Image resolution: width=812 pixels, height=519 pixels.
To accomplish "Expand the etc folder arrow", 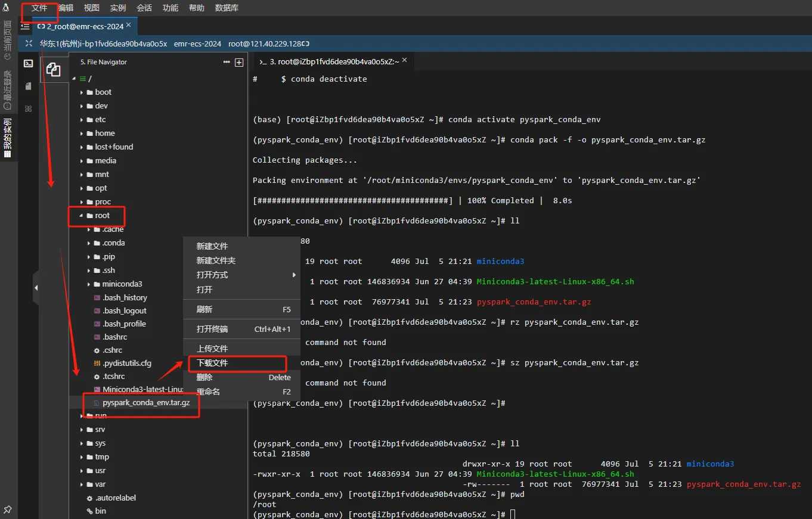I will click(82, 120).
